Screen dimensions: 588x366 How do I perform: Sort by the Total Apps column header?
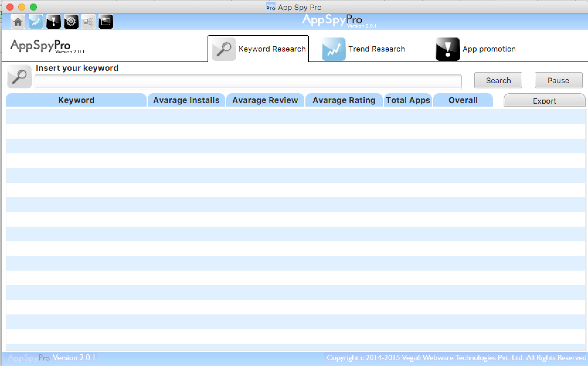click(x=408, y=100)
